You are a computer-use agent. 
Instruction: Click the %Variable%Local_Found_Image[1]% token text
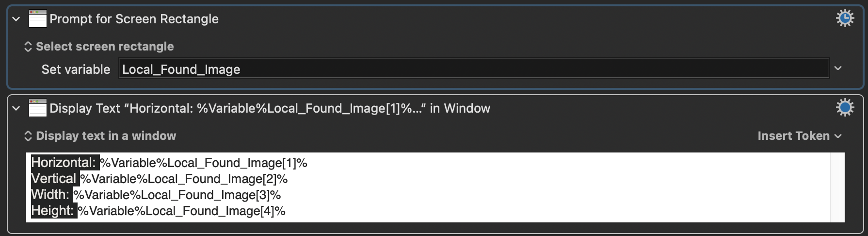point(204,163)
